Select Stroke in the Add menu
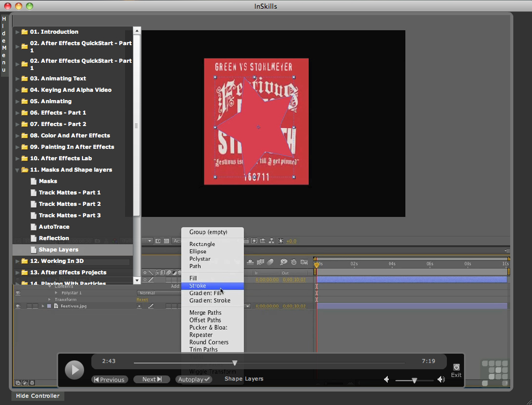 [212, 286]
